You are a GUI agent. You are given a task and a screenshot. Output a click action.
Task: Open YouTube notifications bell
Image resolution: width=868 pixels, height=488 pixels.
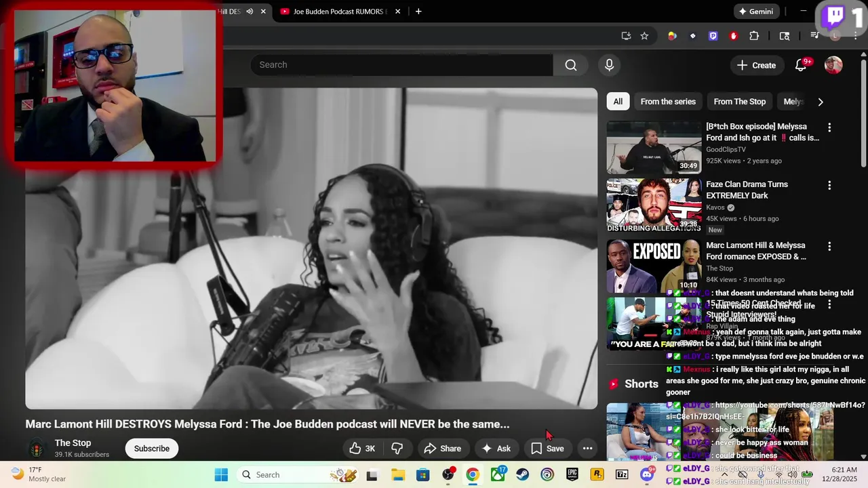[x=801, y=65]
